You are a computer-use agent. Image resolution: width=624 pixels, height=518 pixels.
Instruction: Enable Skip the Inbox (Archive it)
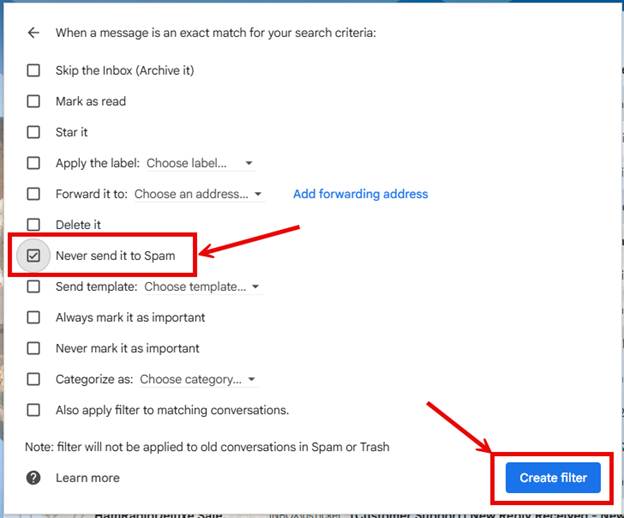(x=34, y=71)
